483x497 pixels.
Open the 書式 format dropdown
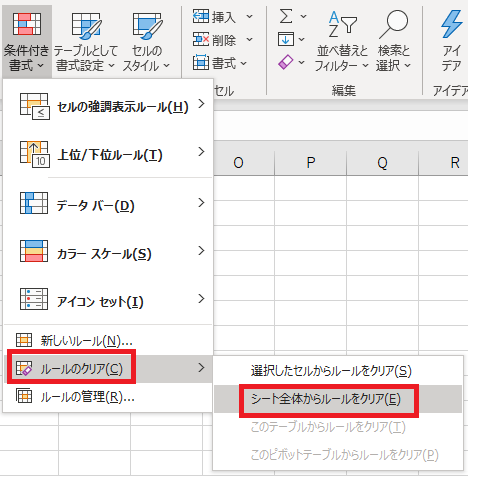pyautogui.click(x=220, y=63)
